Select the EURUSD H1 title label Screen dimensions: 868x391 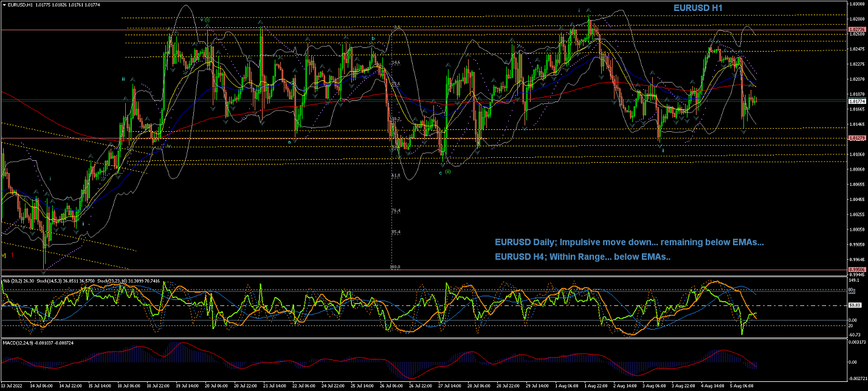click(x=698, y=8)
